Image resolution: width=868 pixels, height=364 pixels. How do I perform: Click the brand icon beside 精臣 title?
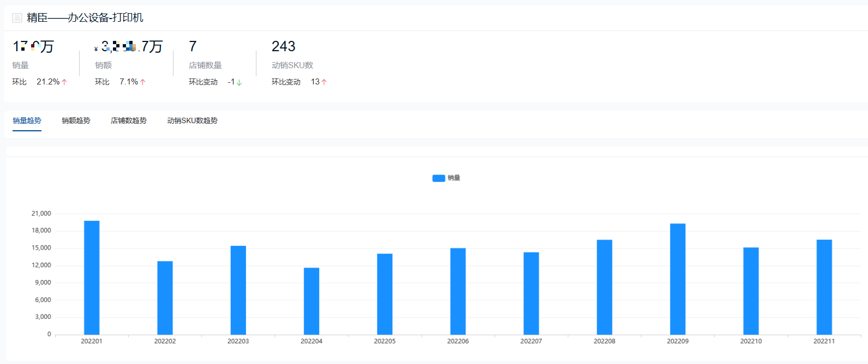pos(17,18)
